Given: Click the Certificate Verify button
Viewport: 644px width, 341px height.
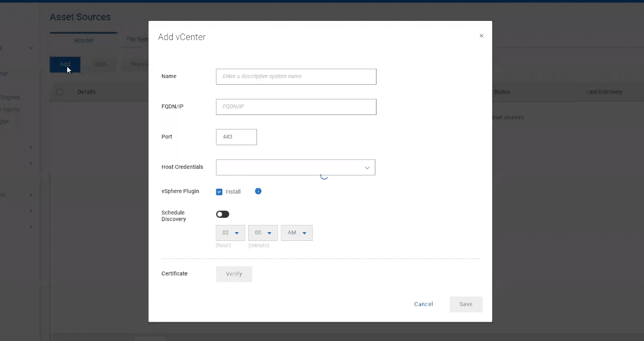Looking at the screenshot, I should point(234,274).
